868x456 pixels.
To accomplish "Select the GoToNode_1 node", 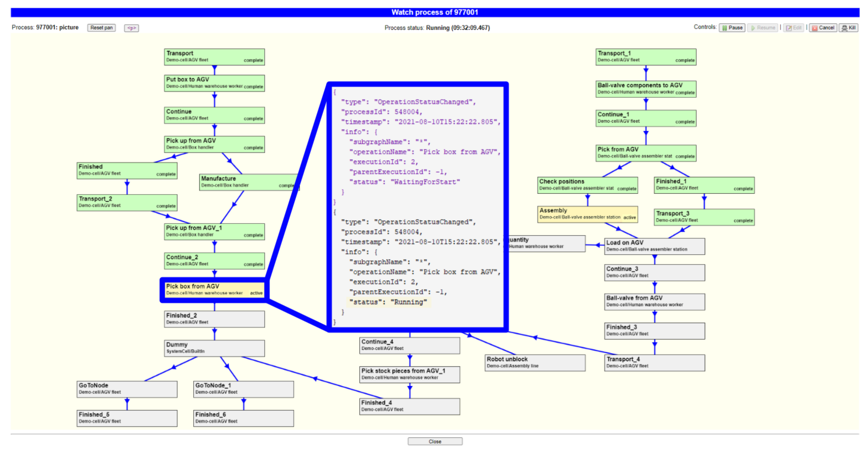I will (x=243, y=389).
